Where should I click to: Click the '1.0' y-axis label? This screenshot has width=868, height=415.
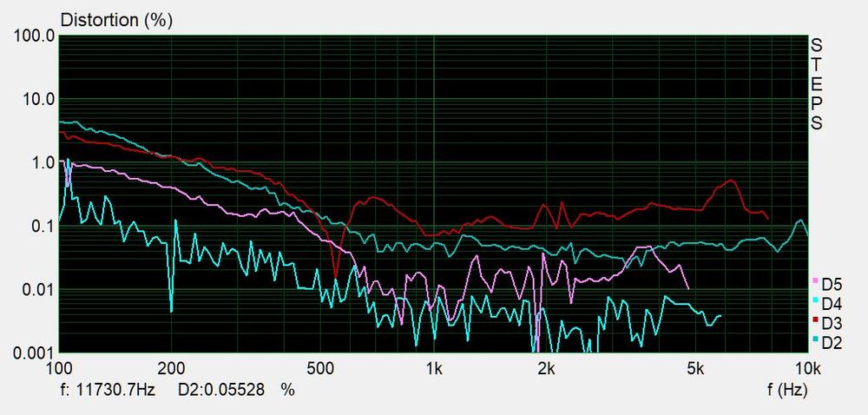43,164
